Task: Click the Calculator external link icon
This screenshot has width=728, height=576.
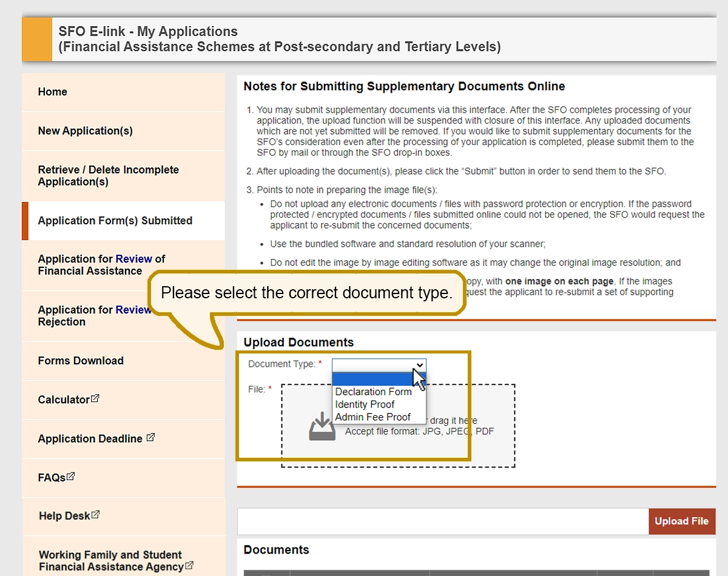Action: 95,399
